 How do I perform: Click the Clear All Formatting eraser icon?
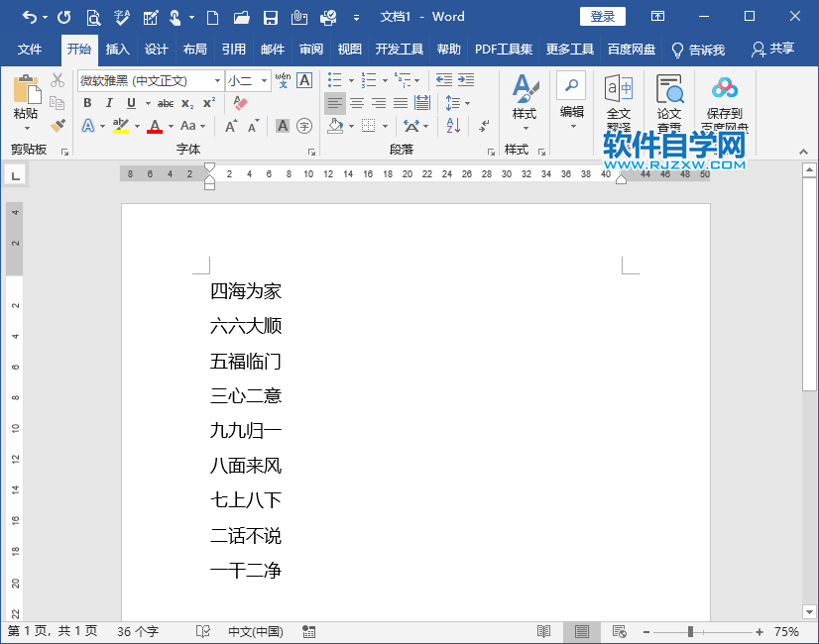tap(239, 104)
